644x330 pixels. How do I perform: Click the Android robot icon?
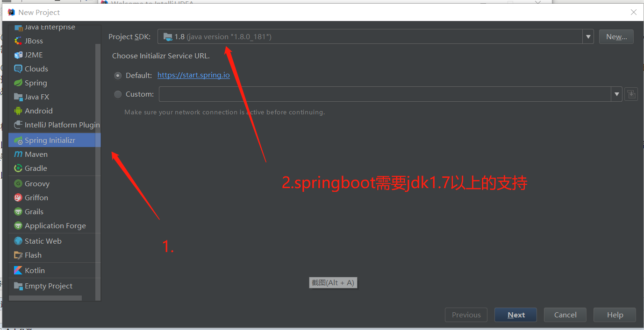[18, 111]
